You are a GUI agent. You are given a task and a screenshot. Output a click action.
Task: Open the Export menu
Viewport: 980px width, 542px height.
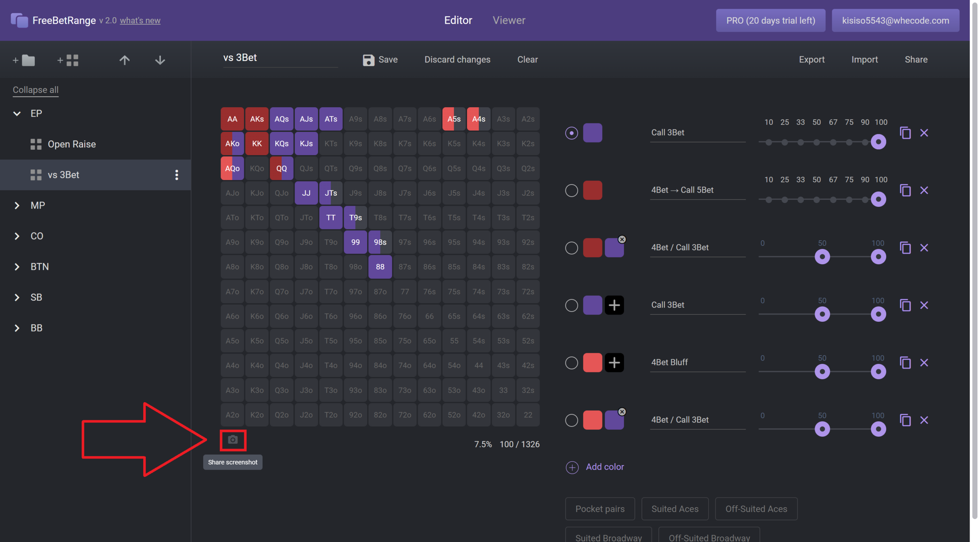(812, 59)
